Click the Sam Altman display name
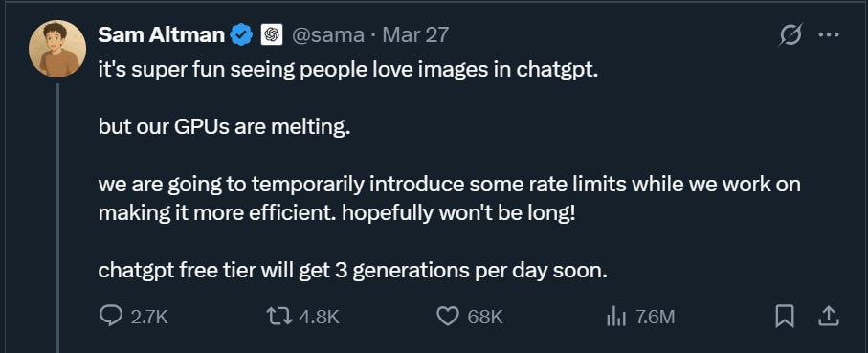Image resolution: width=868 pixels, height=353 pixels. tap(161, 35)
